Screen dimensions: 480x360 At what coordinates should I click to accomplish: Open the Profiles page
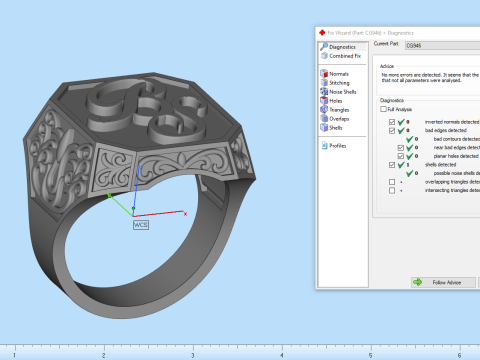click(x=334, y=146)
